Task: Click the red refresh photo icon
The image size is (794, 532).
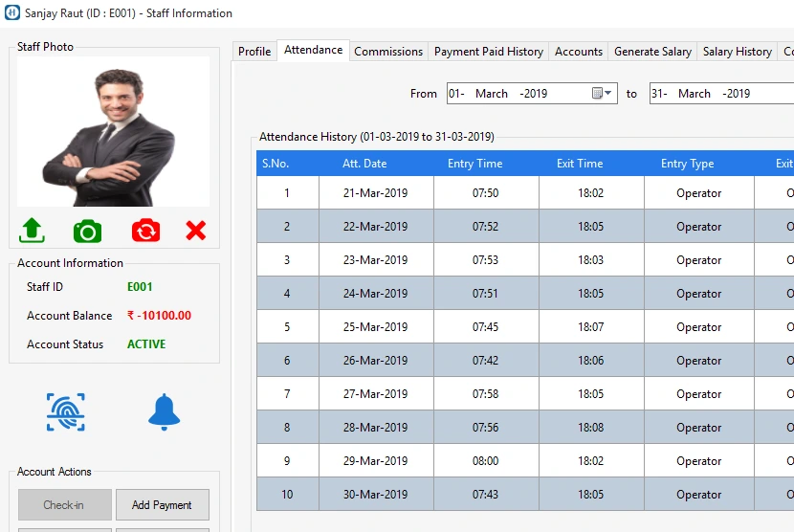Action: (x=145, y=231)
